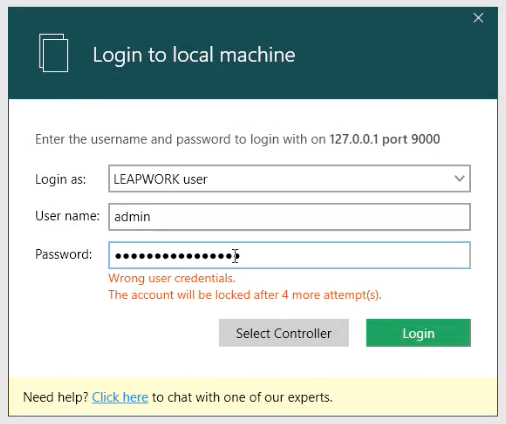Viewport: 506px width, 424px height.
Task: Click the 'Login as:' label
Action: tap(61, 179)
